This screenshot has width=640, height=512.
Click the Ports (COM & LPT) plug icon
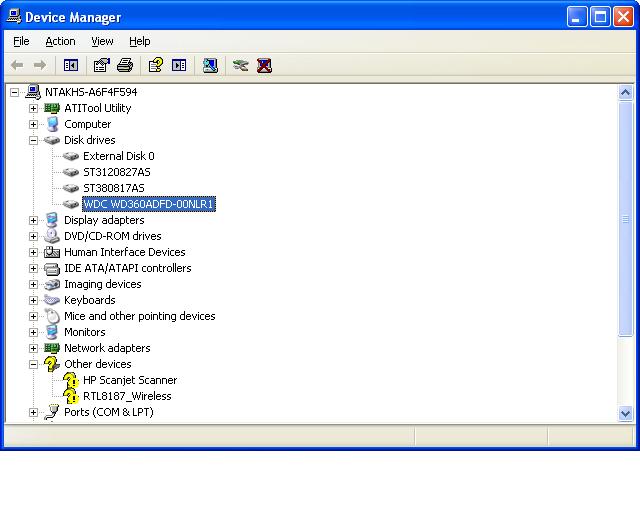tap(52, 412)
